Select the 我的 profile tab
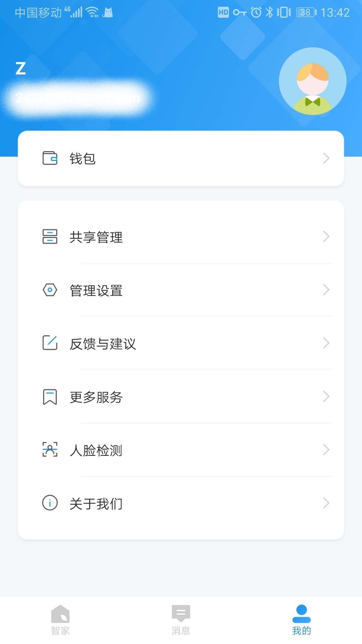The image size is (362, 644). (302, 620)
